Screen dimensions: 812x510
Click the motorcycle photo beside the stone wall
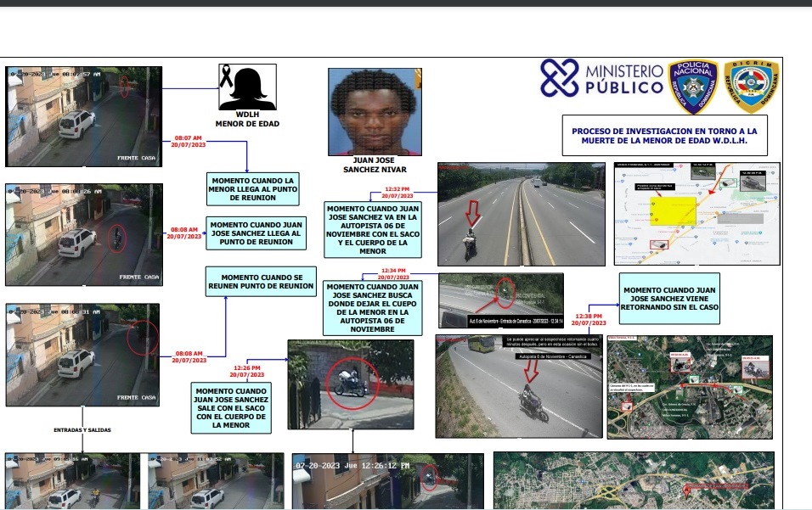(351, 384)
